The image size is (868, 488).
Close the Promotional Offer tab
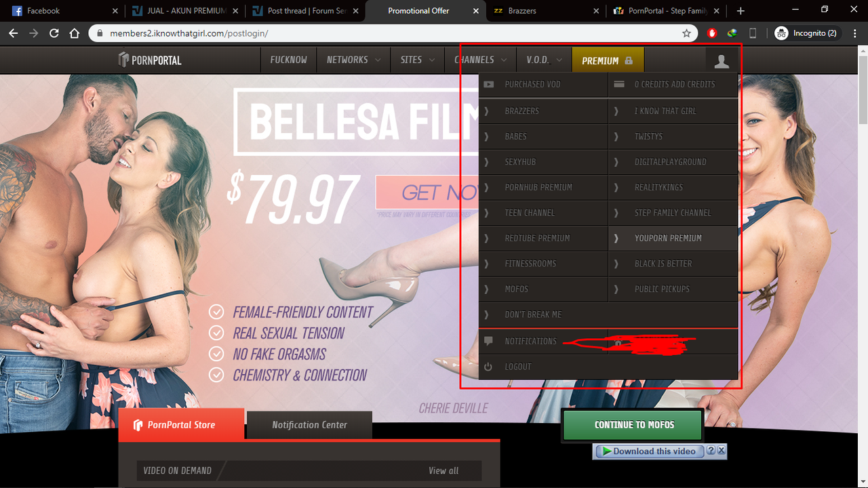coord(475,11)
